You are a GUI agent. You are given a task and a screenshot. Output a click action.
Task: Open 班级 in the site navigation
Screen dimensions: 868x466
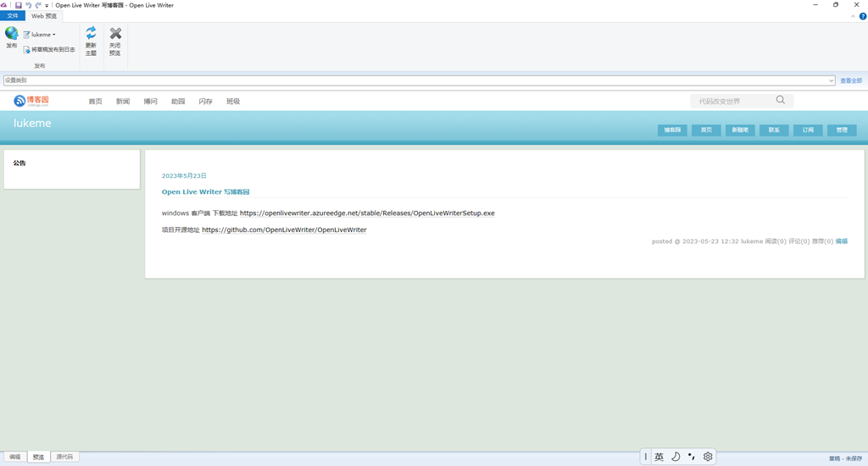pos(233,102)
